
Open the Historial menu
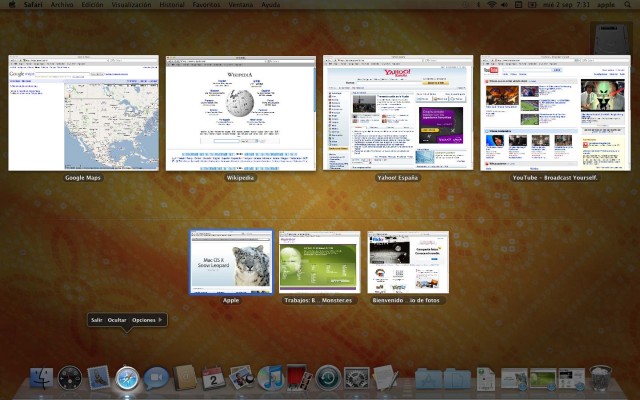click(x=172, y=4)
